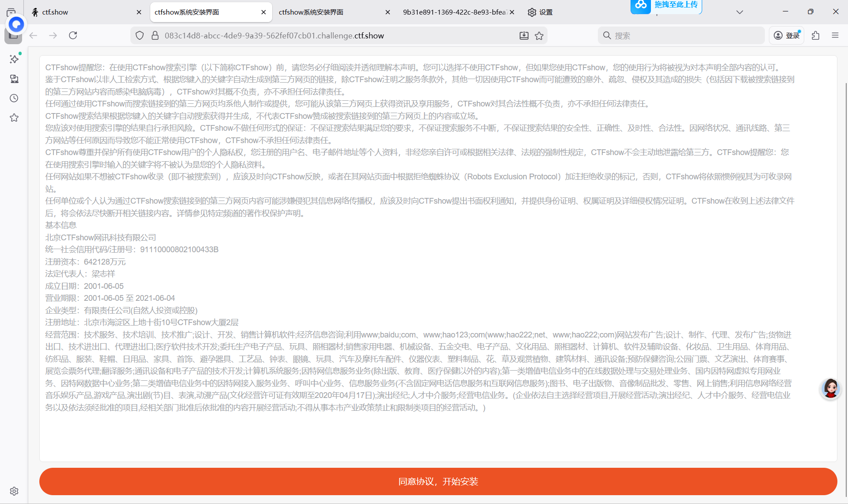848x504 pixels.
Task: Expand the list all tabs chevron
Action: point(739,12)
